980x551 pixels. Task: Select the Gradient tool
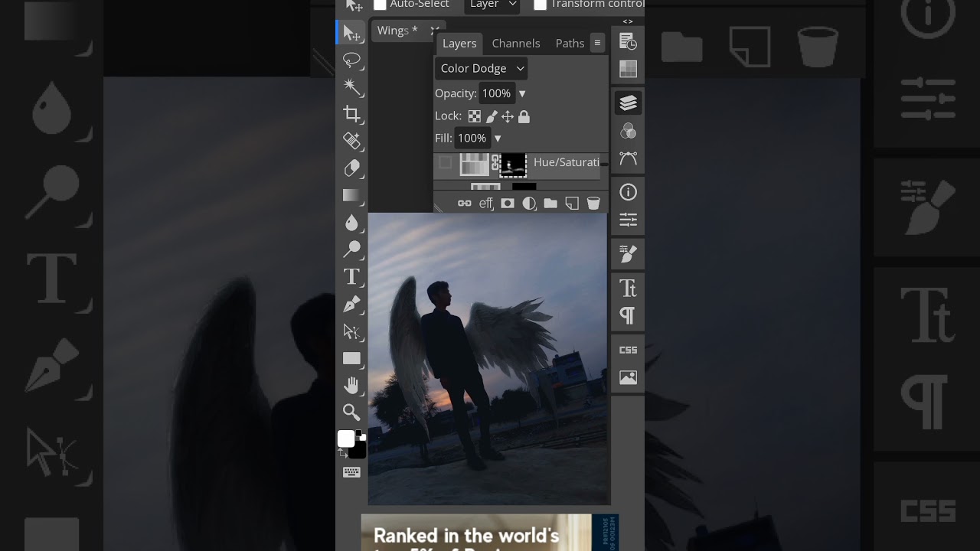(352, 195)
